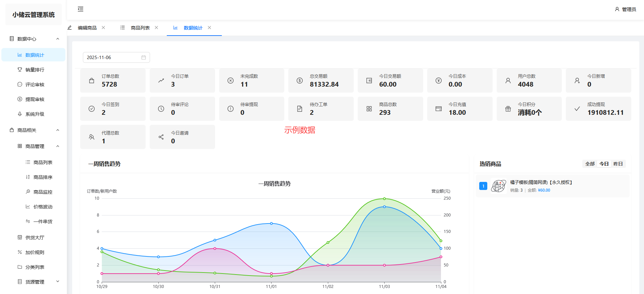The image size is (644, 294).
Task: Collapse the 商品相关 sidebar section
Action: [58, 130]
